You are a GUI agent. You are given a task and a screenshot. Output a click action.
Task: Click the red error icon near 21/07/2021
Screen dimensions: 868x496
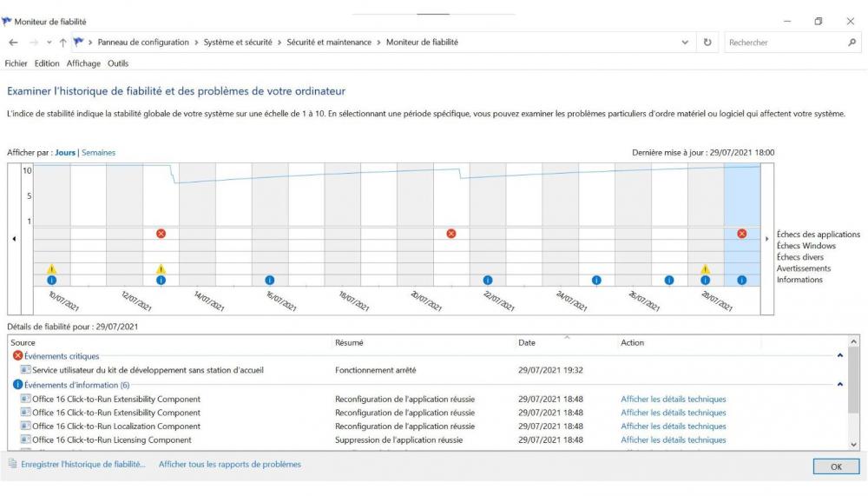pos(450,234)
